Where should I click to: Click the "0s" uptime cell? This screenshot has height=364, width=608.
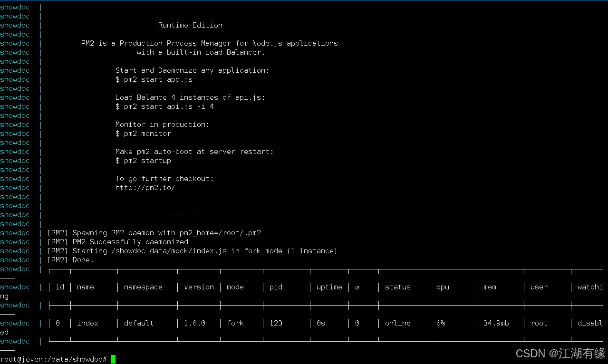pyautogui.click(x=321, y=323)
